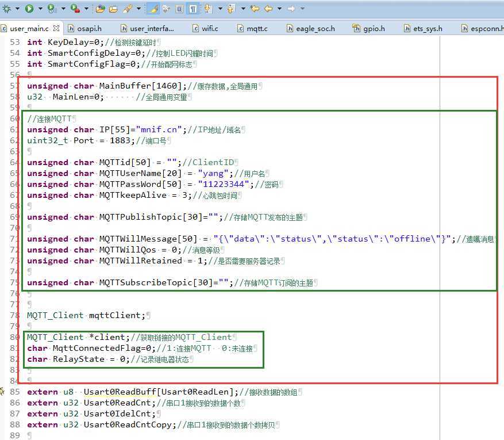Click "RelayState" on line 82
Image resolution: width=504 pixels, height=440 pixels.
pos(79,359)
